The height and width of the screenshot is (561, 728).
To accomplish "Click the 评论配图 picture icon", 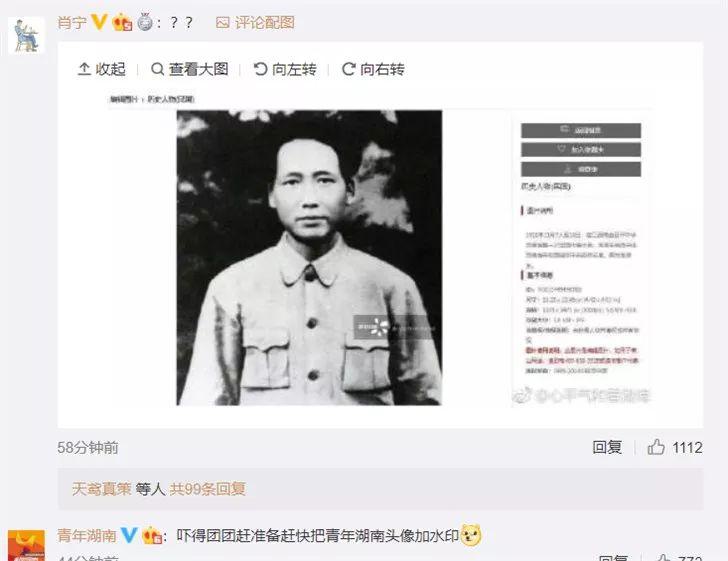I will tap(222, 22).
